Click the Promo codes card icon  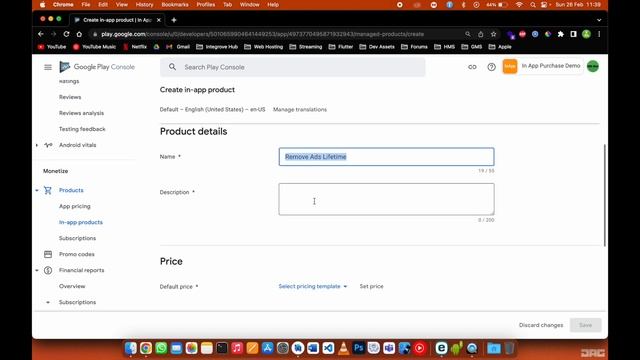click(48, 254)
